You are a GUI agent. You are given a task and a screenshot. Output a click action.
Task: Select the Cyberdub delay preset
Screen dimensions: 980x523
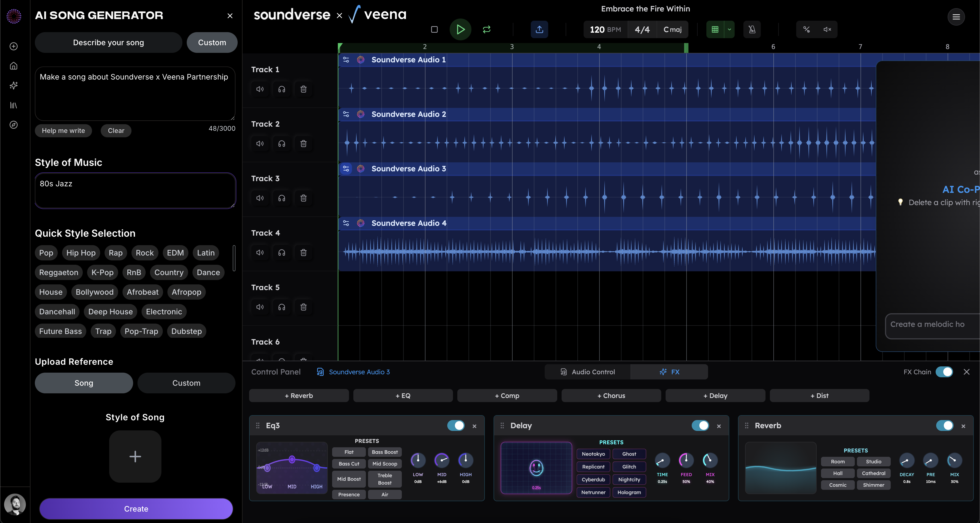[x=593, y=480]
